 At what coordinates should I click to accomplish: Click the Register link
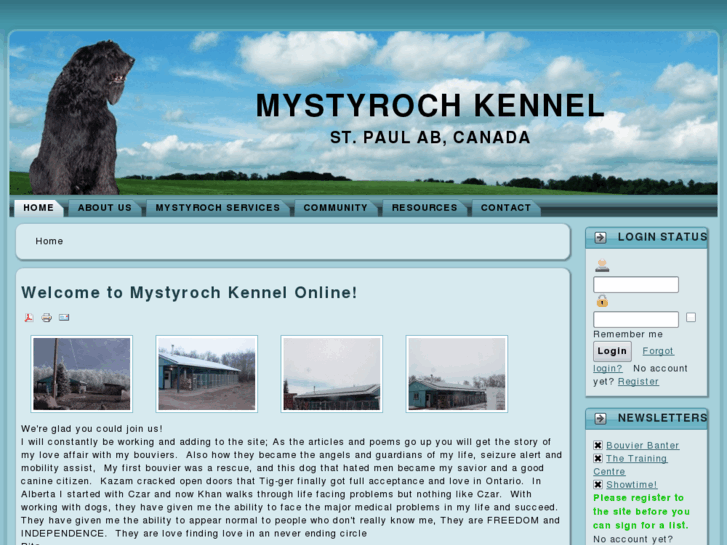point(638,382)
